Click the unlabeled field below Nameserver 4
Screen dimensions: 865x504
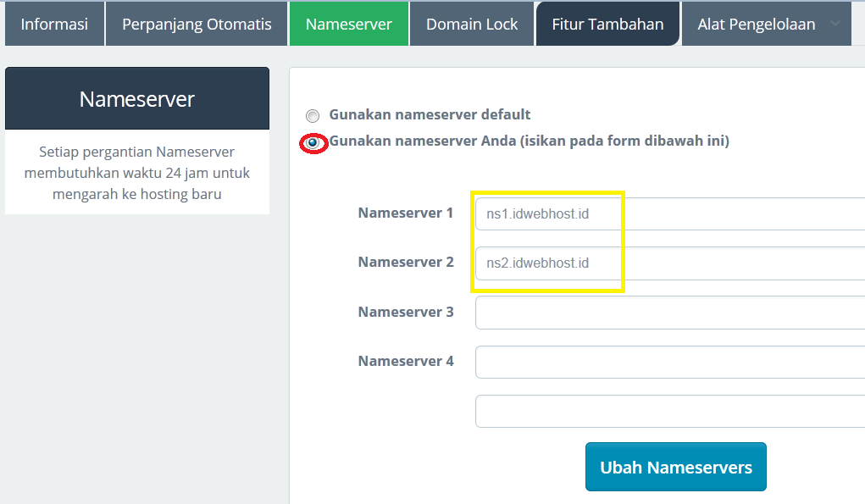[x=669, y=411]
